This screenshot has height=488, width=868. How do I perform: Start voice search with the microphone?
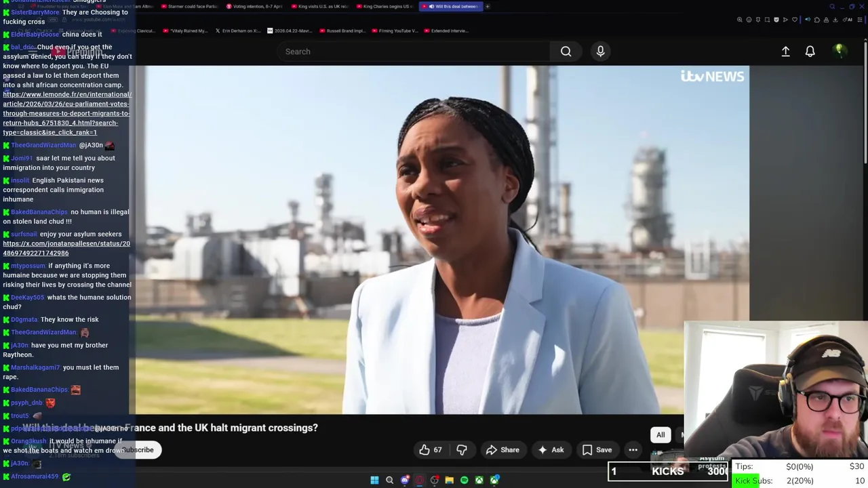(x=600, y=52)
